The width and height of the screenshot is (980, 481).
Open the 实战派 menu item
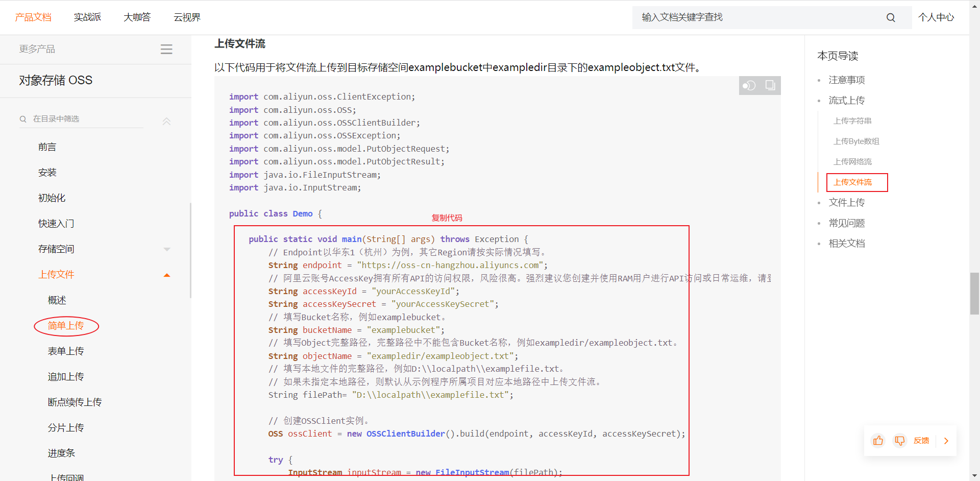[x=87, y=17]
